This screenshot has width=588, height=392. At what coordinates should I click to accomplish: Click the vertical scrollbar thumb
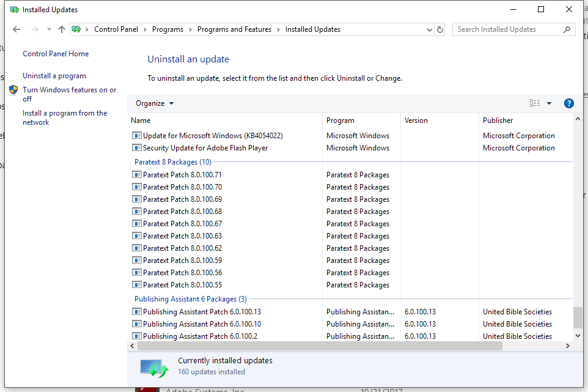pyautogui.click(x=578, y=317)
